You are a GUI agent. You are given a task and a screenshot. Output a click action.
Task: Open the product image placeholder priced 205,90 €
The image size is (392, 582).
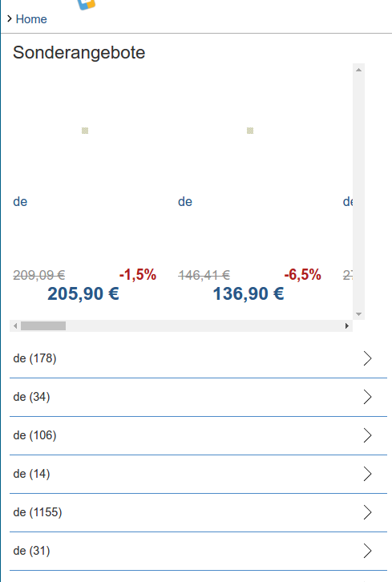(85, 131)
